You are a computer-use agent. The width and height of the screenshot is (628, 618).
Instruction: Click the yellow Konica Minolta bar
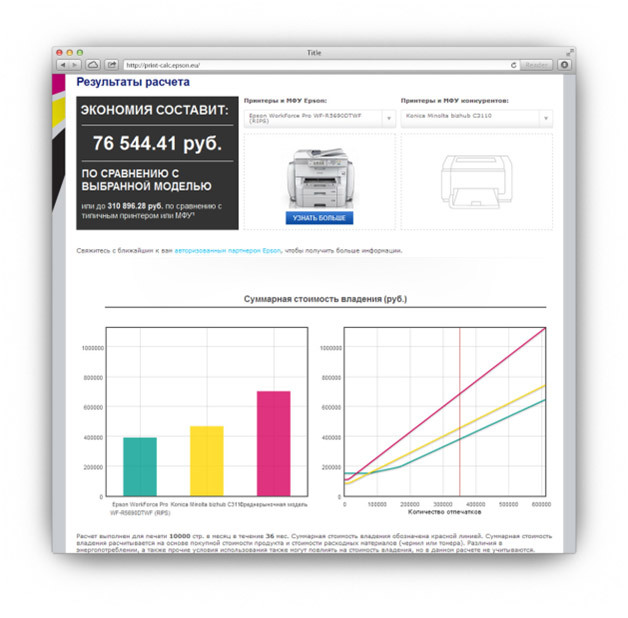point(207,461)
